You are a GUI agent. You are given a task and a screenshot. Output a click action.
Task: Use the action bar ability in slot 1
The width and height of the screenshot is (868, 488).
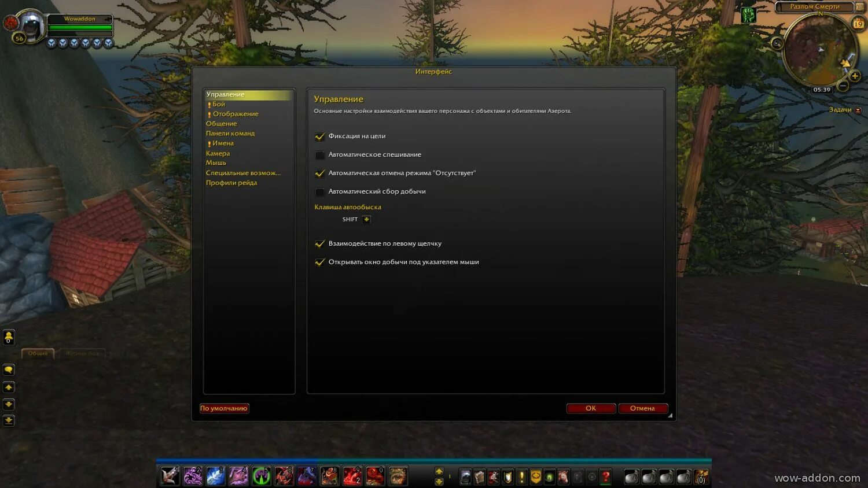click(x=170, y=476)
